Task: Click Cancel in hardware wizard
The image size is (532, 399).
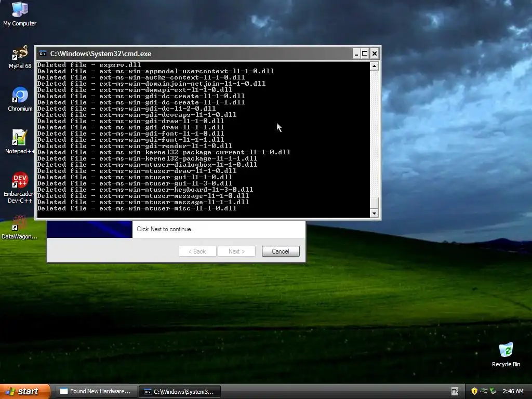Action: (x=281, y=251)
